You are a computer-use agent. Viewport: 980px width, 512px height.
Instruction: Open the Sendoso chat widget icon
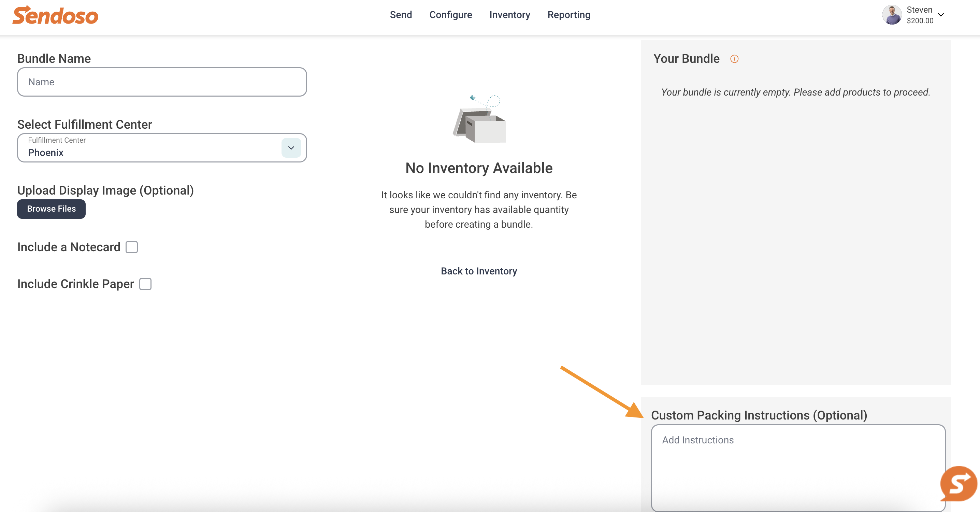tap(959, 483)
